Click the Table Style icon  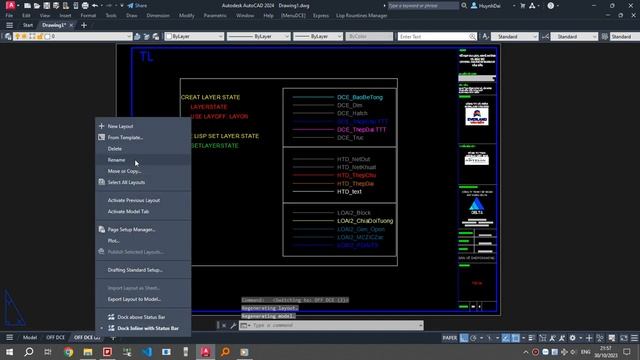[x=605, y=37]
